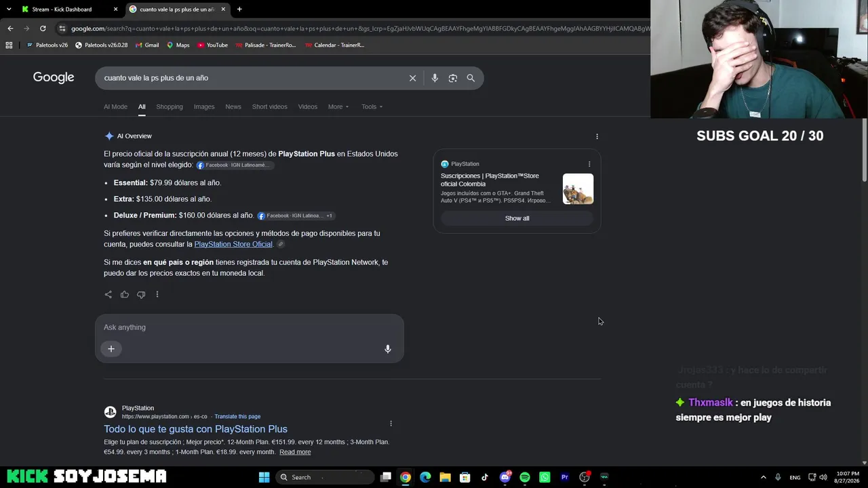Open the Calendar - TrainerR... bookmark
Image resolution: width=868 pixels, height=488 pixels.
click(334, 45)
